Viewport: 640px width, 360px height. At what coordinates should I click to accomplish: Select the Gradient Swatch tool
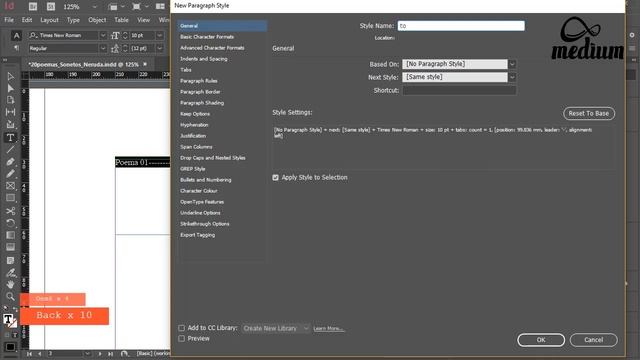click(x=11, y=235)
